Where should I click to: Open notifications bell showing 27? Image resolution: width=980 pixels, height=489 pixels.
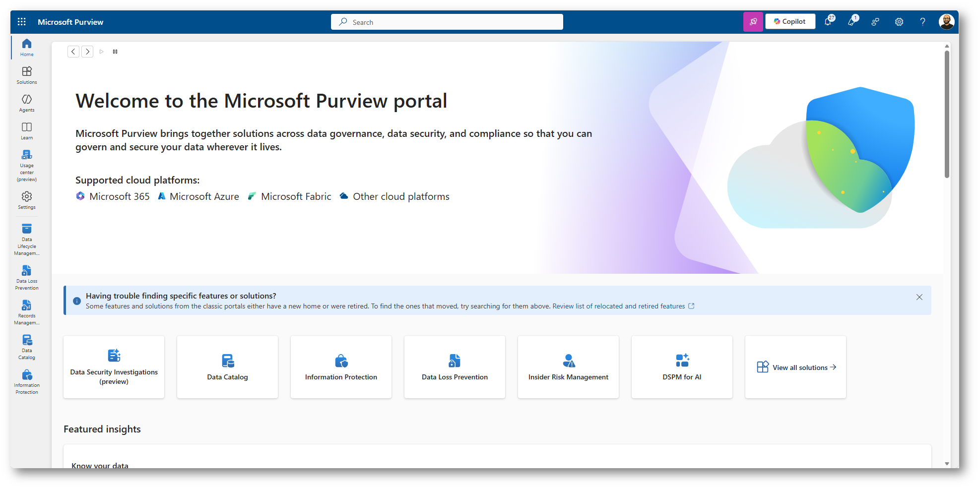pos(829,21)
